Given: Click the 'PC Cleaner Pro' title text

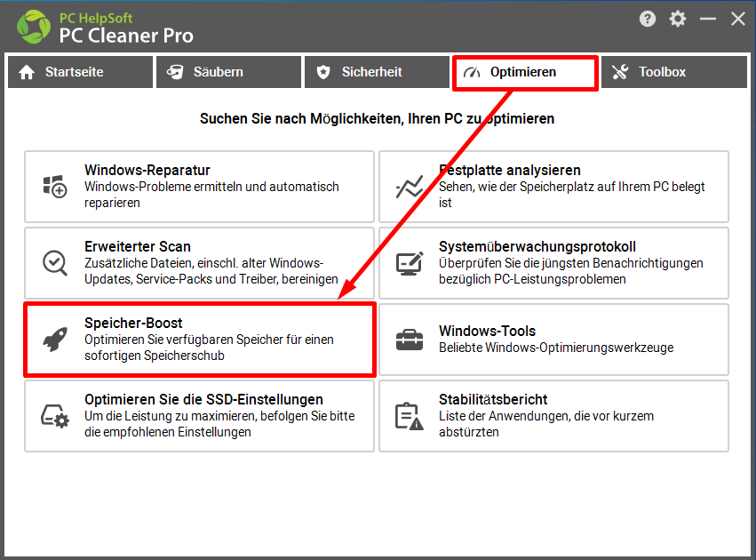Looking at the screenshot, I should pyautogui.click(x=126, y=36).
